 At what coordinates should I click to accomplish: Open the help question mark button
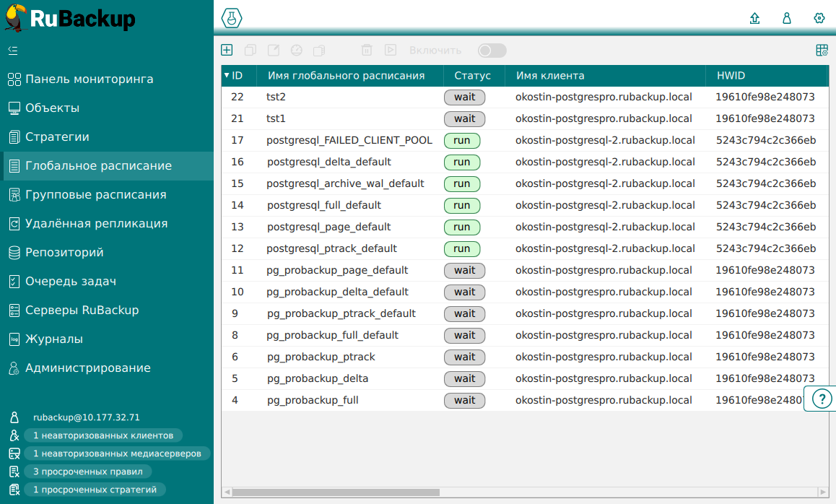(x=822, y=399)
